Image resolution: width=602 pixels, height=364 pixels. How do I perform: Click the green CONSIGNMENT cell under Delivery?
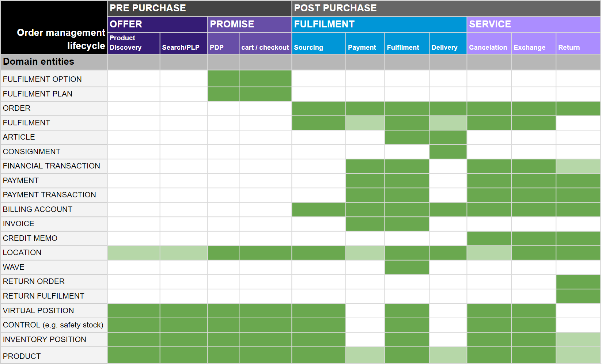[448, 152]
